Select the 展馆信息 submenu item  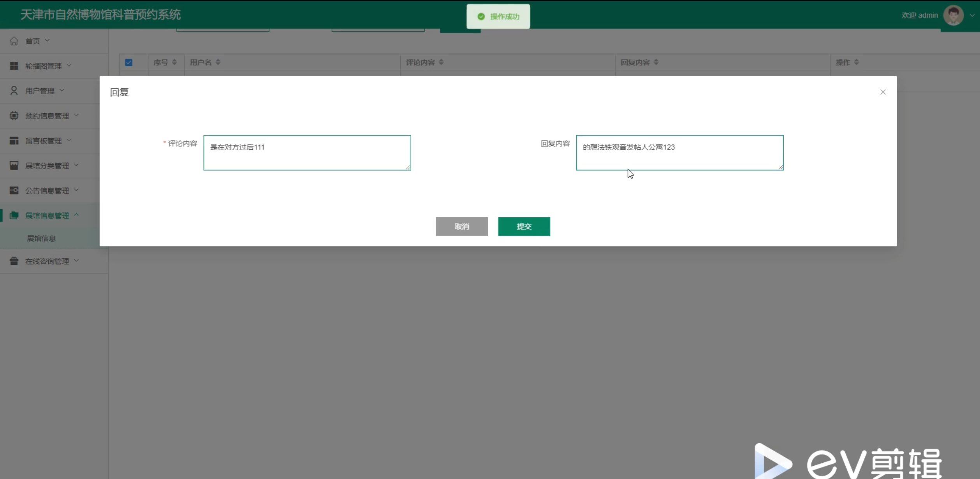[41, 238]
